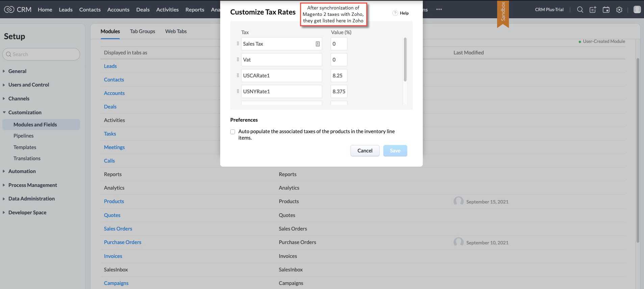The image size is (644, 289).
Task: Click the Sandbox ribbon badge
Action: coord(503,14)
